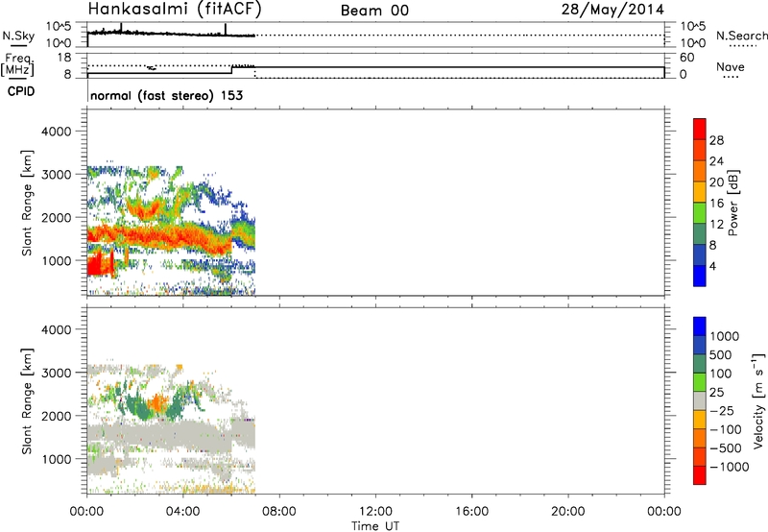The width and height of the screenshot is (768, 532).
Task: Click the 'Freq. [MHz]' axis label
Action: (17, 65)
